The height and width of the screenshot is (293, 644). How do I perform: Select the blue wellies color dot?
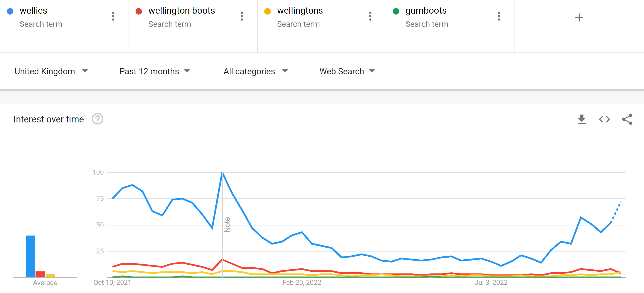tap(10, 11)
